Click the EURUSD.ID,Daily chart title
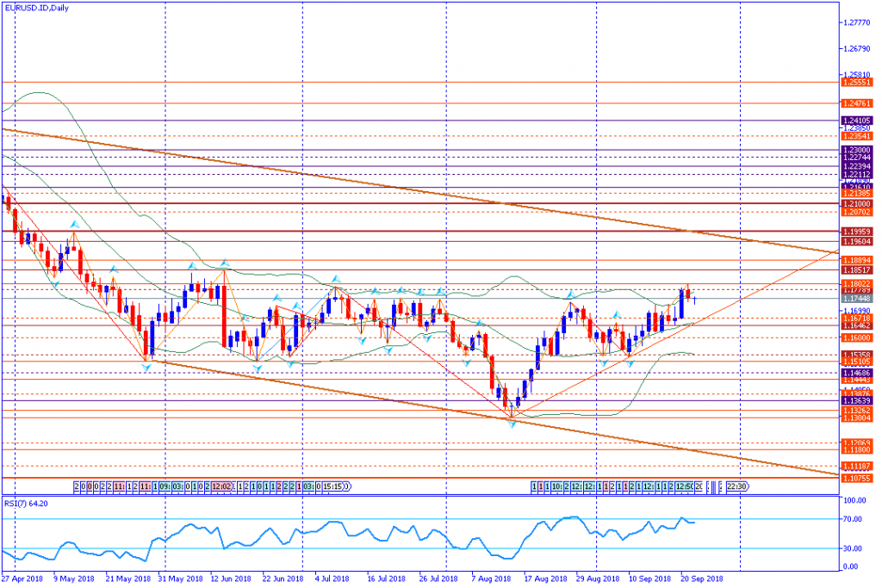This screenshot has height=588, width=882. click(37, 8)
